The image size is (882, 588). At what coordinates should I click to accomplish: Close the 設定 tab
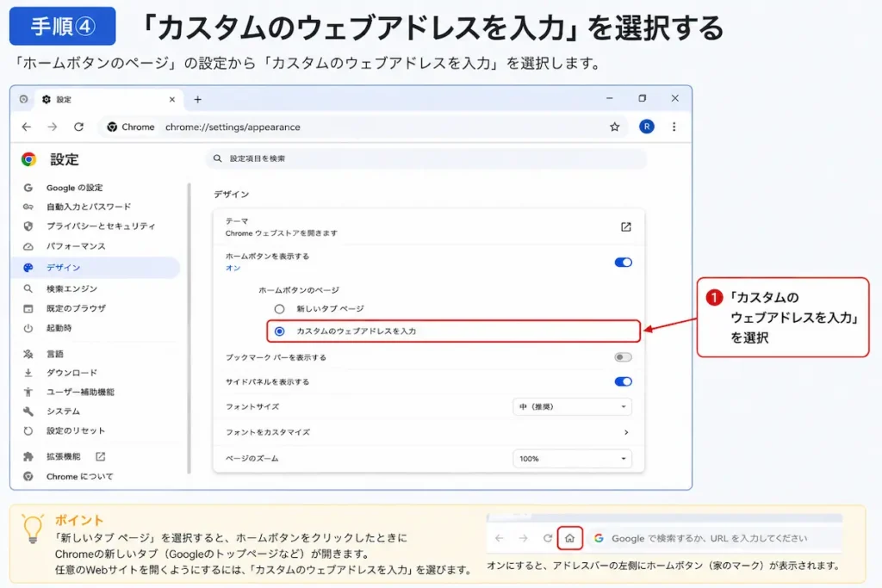pos(172,100)
